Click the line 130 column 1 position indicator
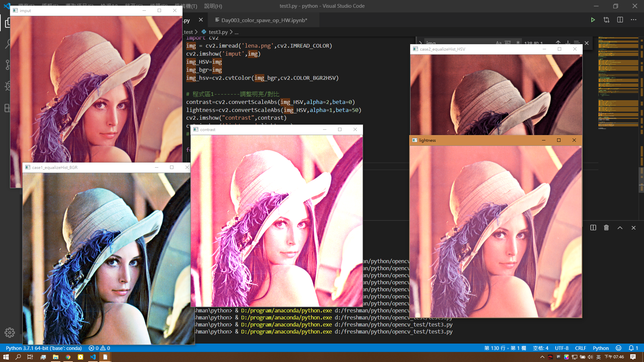 (x=505, y=348)
